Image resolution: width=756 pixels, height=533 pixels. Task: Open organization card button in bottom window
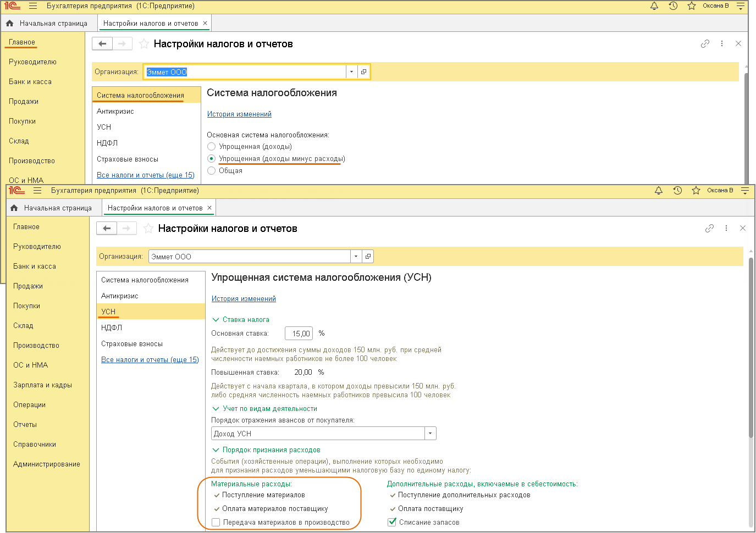pos(368,257)
